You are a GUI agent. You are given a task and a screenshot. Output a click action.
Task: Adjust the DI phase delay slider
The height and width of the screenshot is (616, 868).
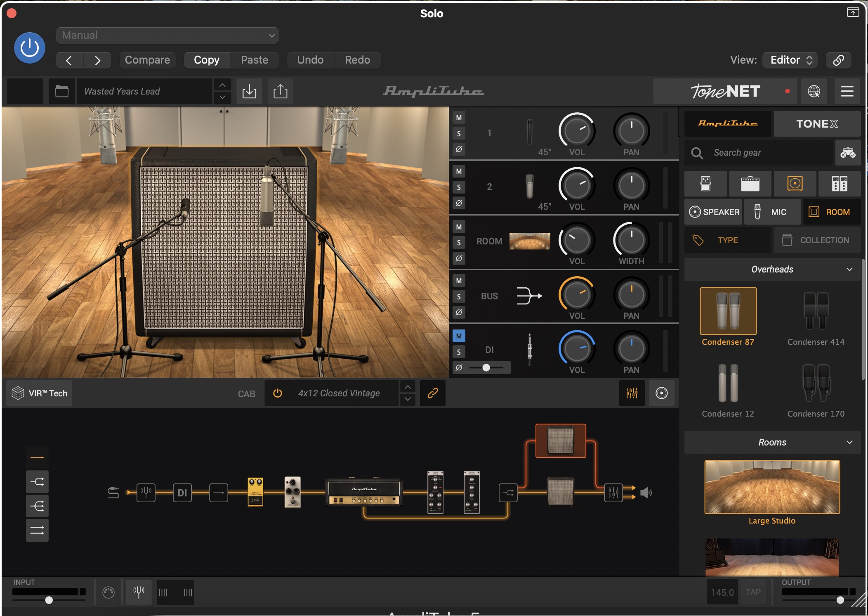pyautogui.click(x=486, y=367)
